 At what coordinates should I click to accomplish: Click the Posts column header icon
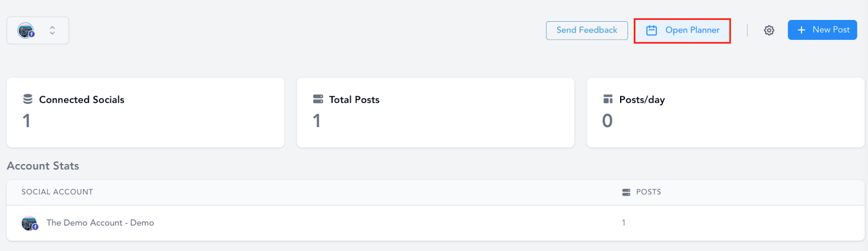(626, 192)
